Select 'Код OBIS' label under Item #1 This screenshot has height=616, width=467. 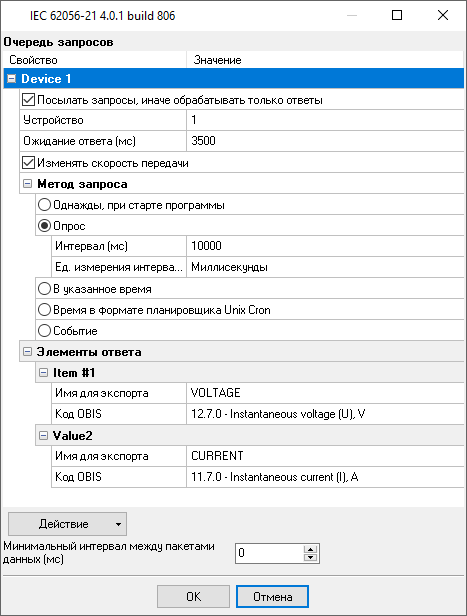(x=78, y=414)
